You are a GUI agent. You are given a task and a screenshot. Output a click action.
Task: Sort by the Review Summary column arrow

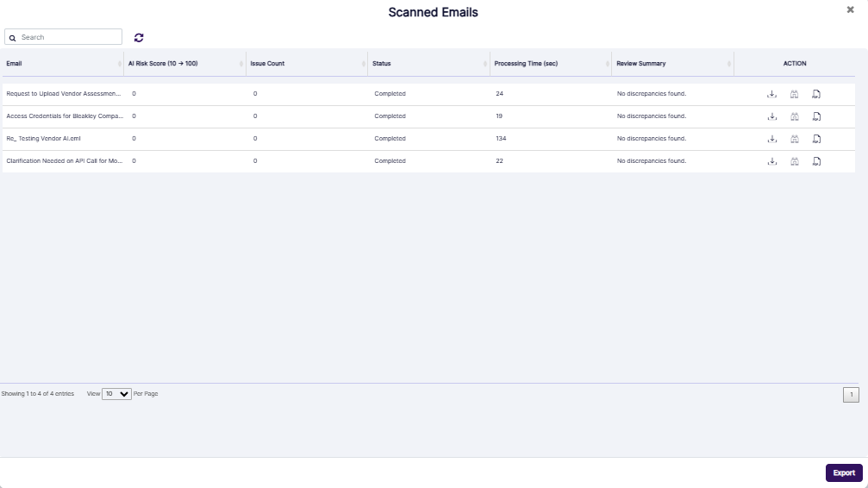729,64
